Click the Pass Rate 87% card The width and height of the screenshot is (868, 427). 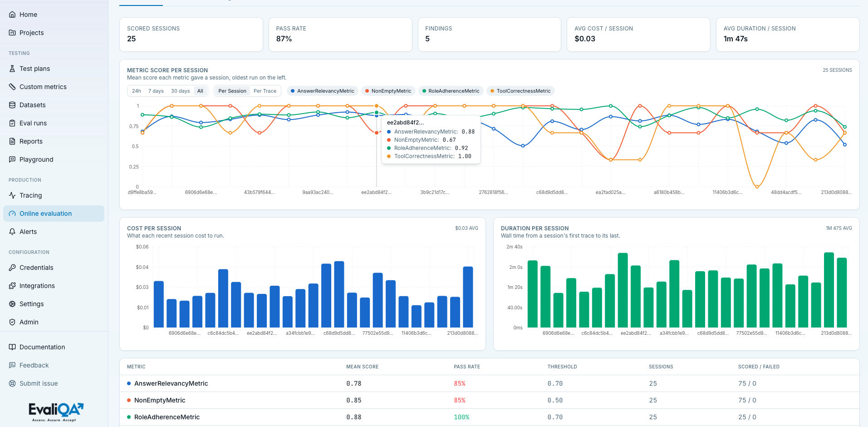[x=340, y=35]
